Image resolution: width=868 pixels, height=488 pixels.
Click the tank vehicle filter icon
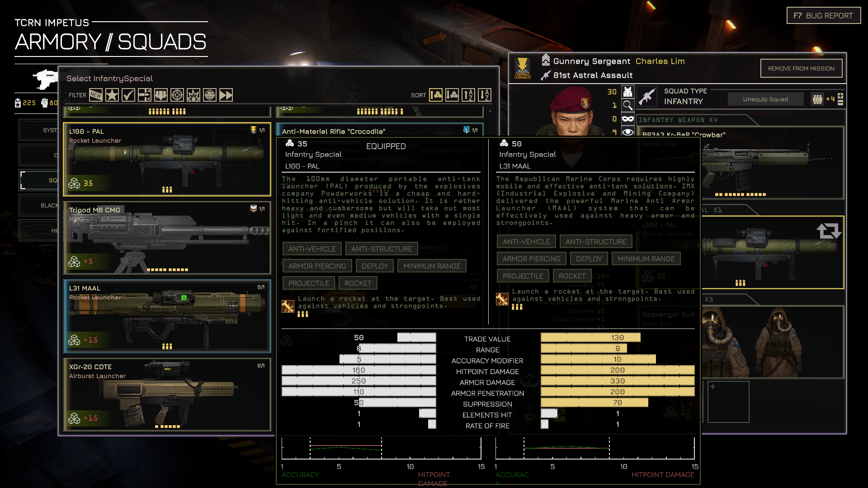pos(210,95)
